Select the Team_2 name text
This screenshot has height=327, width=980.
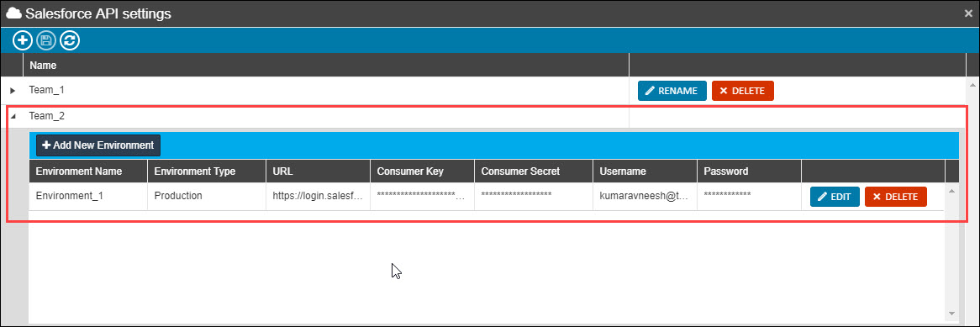pyautogui.click(x=47, y=116)
